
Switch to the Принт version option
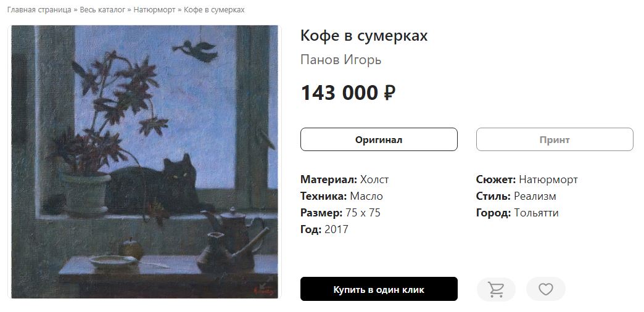[x=555, y=139]
